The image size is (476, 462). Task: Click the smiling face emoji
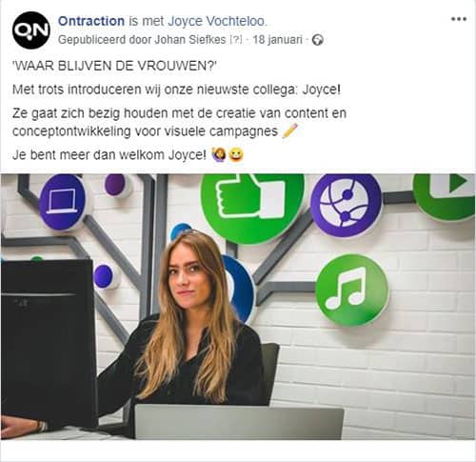pyautogui.click(x=236, y=154)
